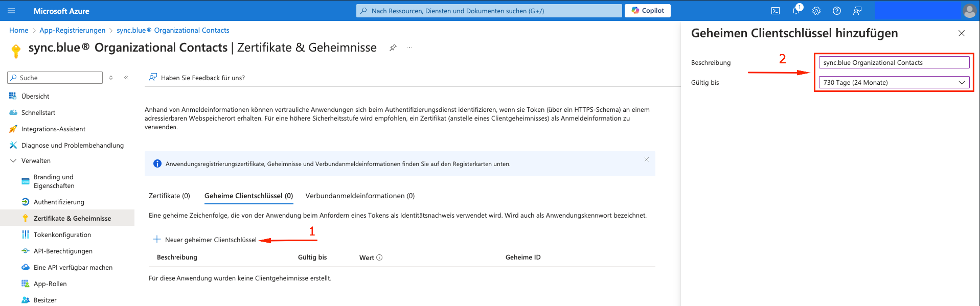This screenshot has width=980, height=306.
Task: Launch Copilot from the top bar
Action: coord(648,11)
